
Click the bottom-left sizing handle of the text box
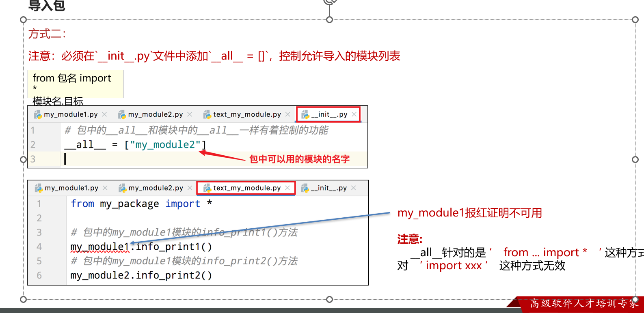pyautogui.click(x=23, y=299)
